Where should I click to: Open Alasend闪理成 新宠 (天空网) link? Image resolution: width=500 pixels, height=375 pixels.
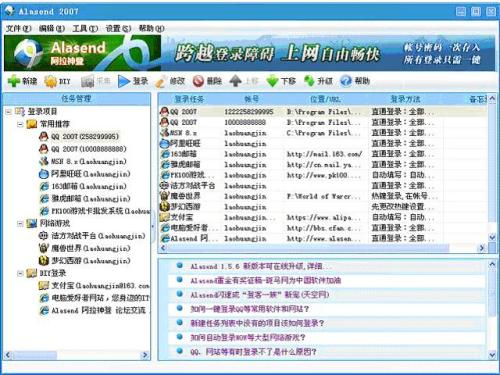pyautogui.click(x=260, y=295)
